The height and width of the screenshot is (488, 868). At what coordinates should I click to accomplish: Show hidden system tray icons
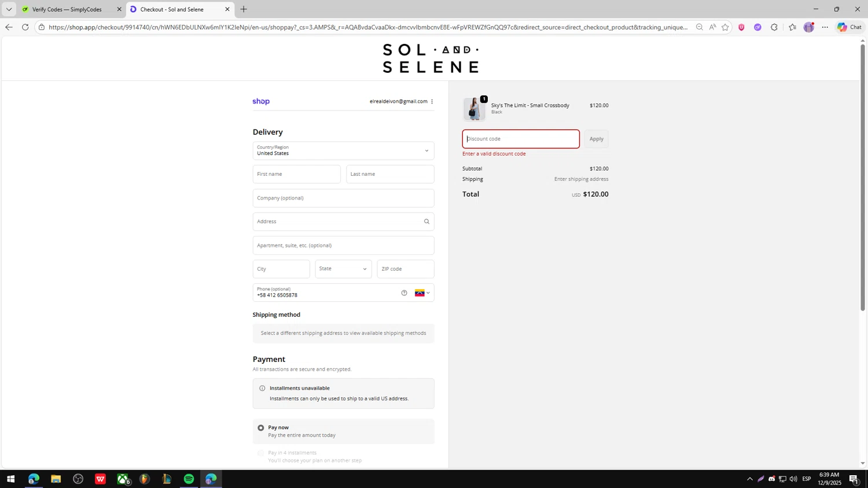coord(750,479)
